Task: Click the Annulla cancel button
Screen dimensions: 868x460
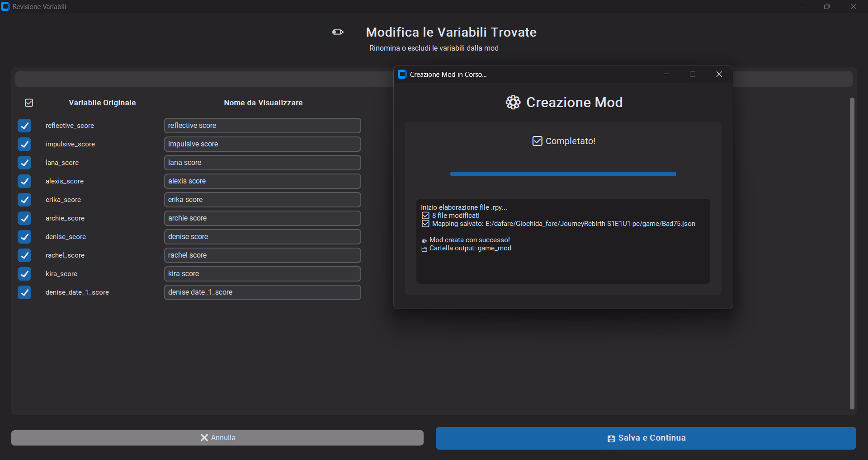Action: pos(217,437)
